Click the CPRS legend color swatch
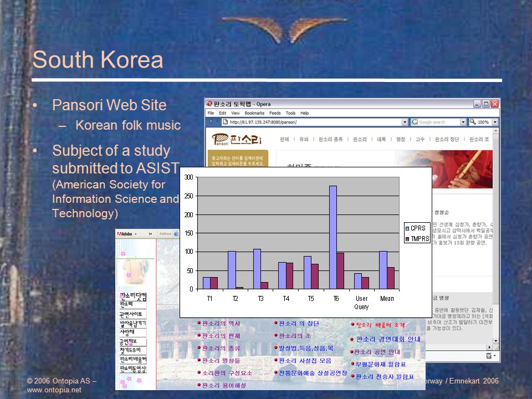Image resolution: width=532 pixels, height=399 pixels. click(x=407, y=228)
